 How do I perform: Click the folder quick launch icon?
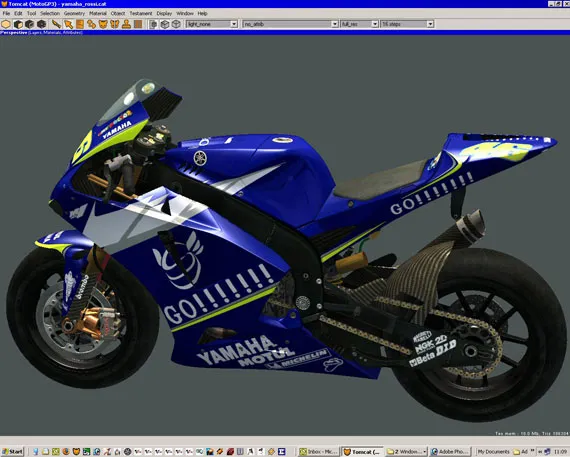pos(45,452)
